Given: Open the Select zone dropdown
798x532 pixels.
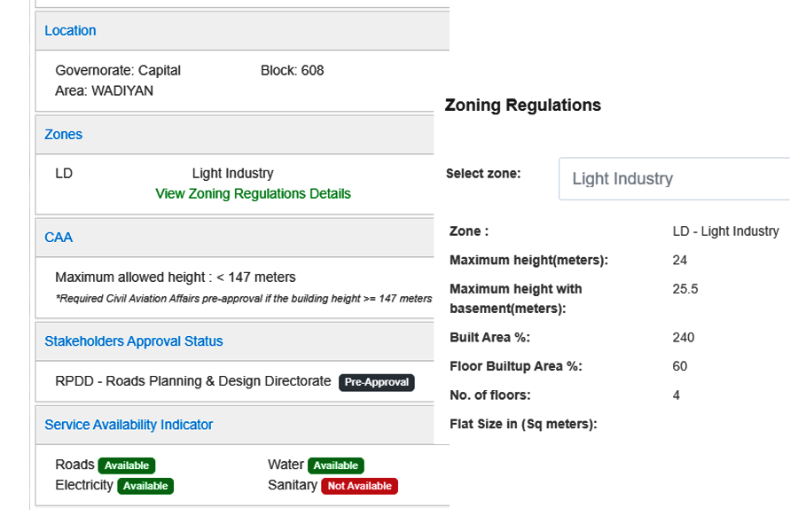Looking at the screenshot, I should click(x=674, y=178).
